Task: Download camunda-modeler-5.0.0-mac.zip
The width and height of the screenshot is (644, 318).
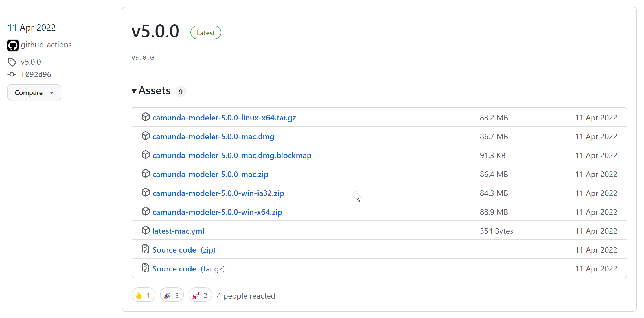Action: [x=210, y=174]
